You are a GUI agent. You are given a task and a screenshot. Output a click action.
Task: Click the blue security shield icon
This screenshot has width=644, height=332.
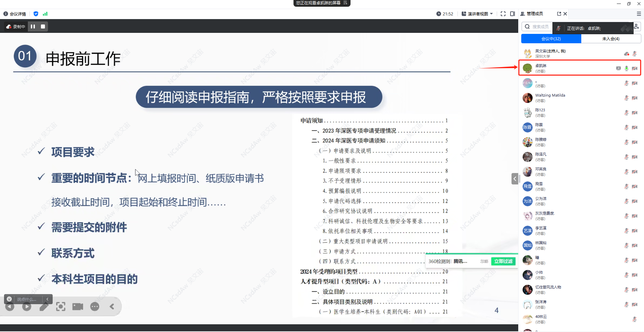pos(36,14)
